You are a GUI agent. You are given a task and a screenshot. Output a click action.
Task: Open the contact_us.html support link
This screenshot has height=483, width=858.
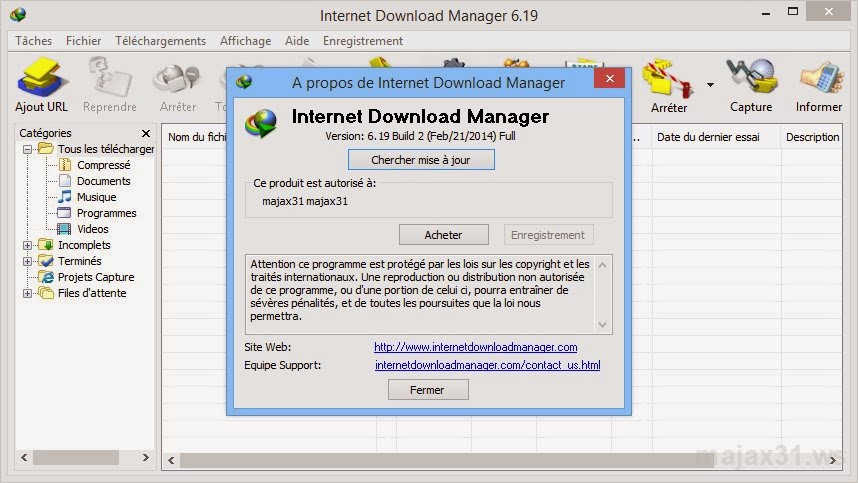[488, 365]
